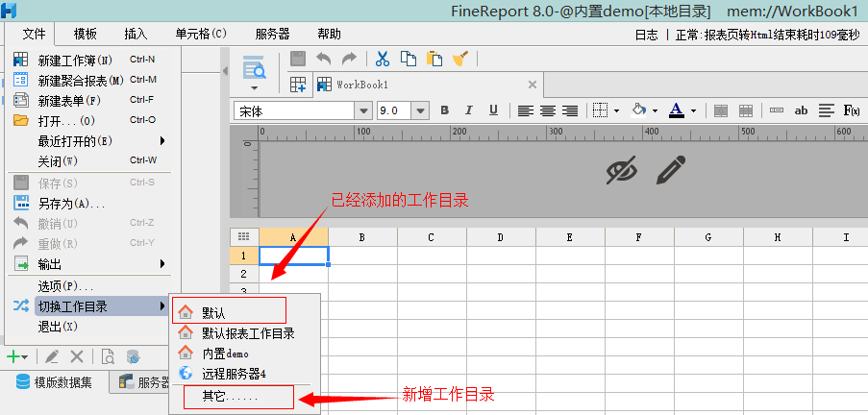Expand the preview mode dropdown arrow
868x415 pixels.
click(x=255, y=88)
